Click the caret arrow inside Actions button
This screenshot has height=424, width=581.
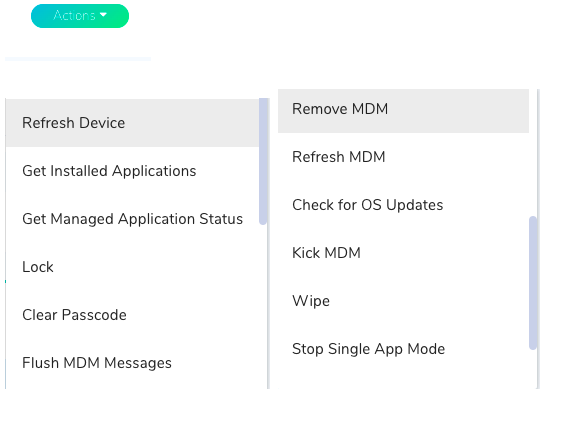[103, 15]
